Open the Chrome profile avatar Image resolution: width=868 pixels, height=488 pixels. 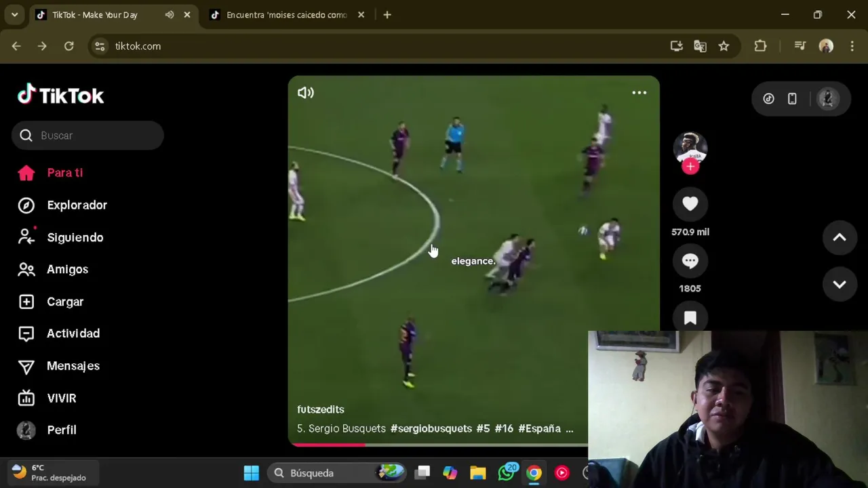826,46
